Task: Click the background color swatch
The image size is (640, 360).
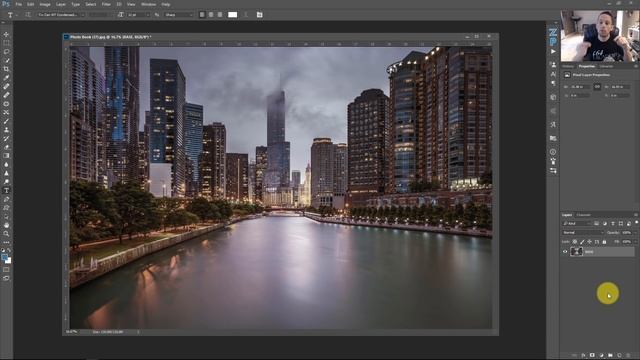Action: [x=9, y=260]
